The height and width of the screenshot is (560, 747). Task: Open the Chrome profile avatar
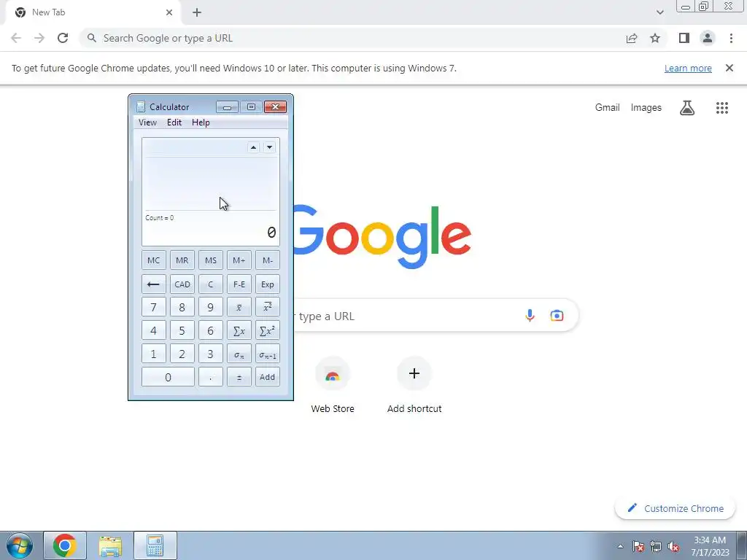pos(708,38)
